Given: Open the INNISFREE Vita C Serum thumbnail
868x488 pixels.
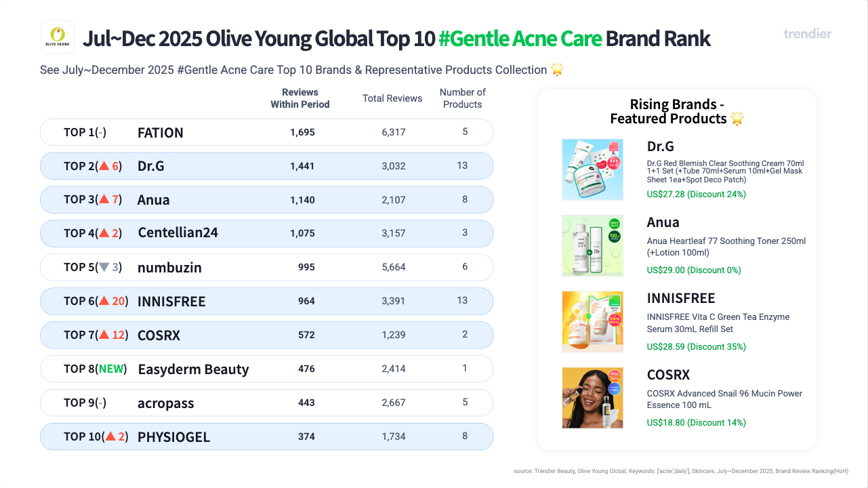Looking at the screenshot, I should pos(592,321).
